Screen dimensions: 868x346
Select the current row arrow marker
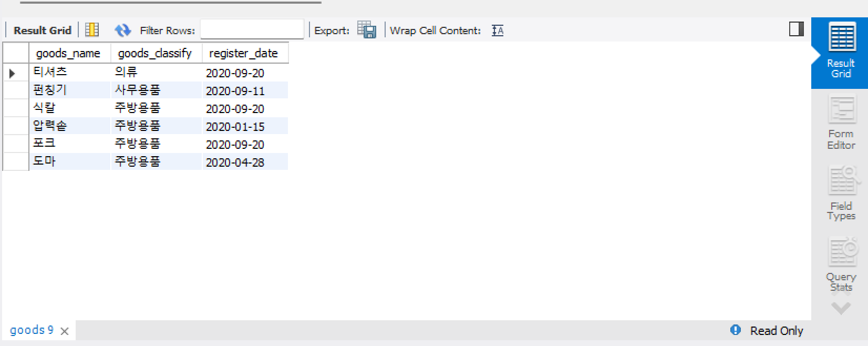12,73
